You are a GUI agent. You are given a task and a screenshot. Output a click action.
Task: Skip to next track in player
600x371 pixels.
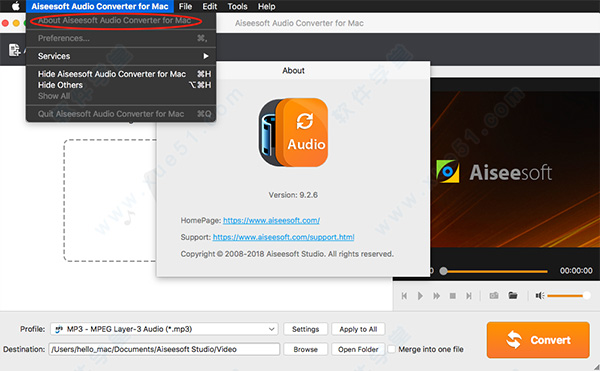pos(468,296)
